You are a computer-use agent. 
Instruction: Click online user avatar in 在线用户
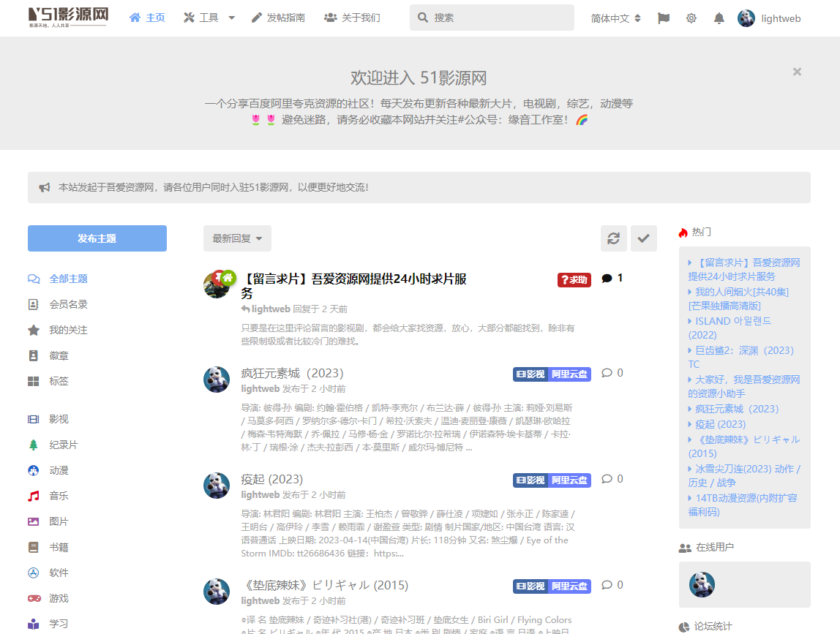click(702, 585)
